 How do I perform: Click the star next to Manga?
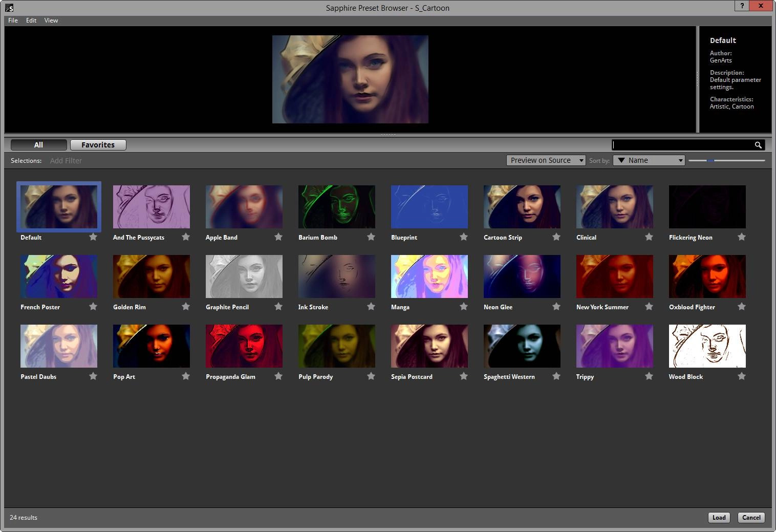click(x=464, y=306)
